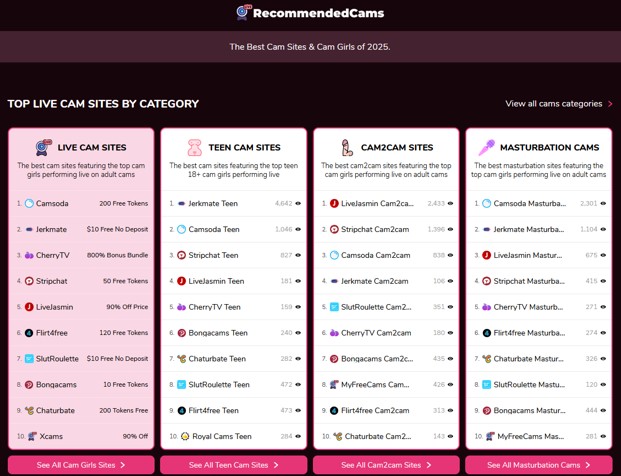This screenshot has width=621, height=476.
Task: Click the CherryTV cherries icon in Live Cam Sites
Action: (29, 255)
